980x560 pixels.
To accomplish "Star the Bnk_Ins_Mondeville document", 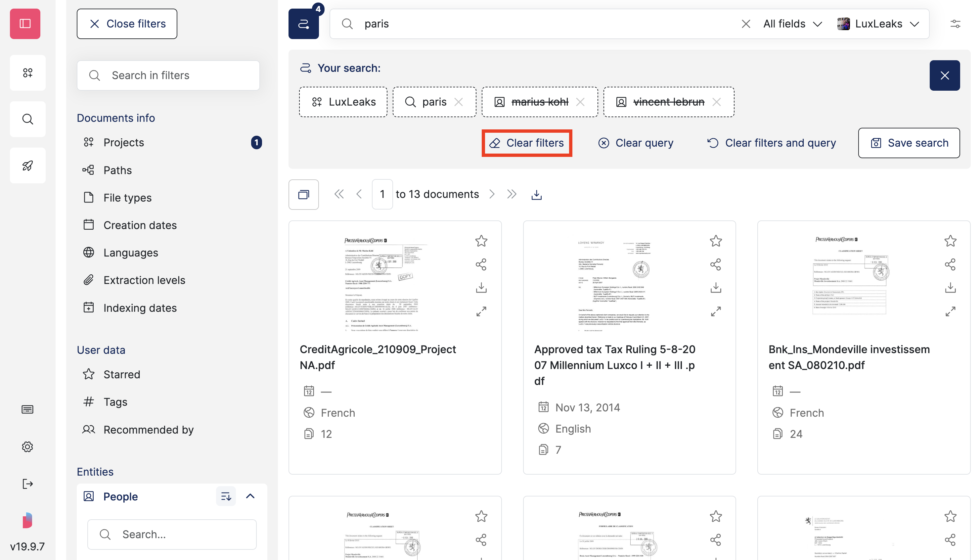I will pyautogui.click(x=951, y=241).
